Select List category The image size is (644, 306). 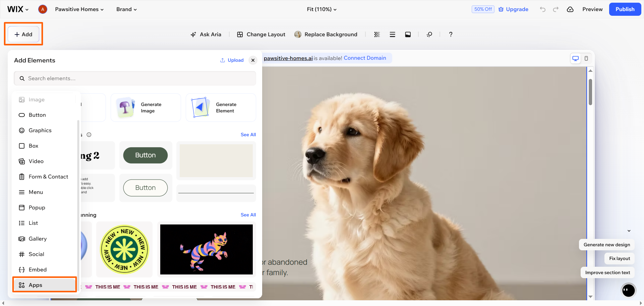coord(45,223)
